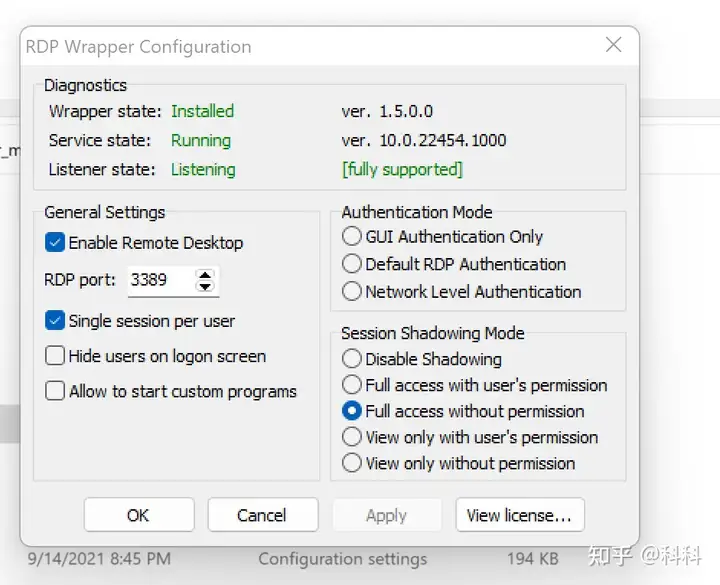Choose Full access with user's permission

(x=352, y=385)
